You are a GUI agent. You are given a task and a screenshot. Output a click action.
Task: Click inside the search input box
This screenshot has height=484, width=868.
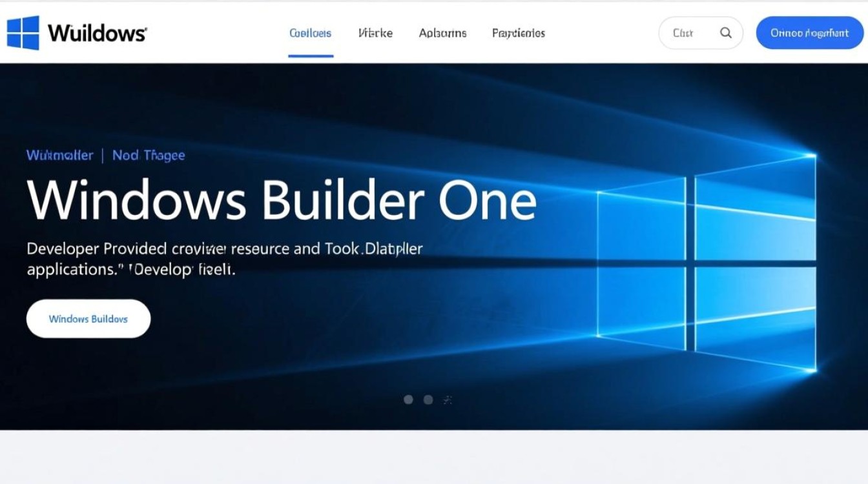click(x=685, y=32)
